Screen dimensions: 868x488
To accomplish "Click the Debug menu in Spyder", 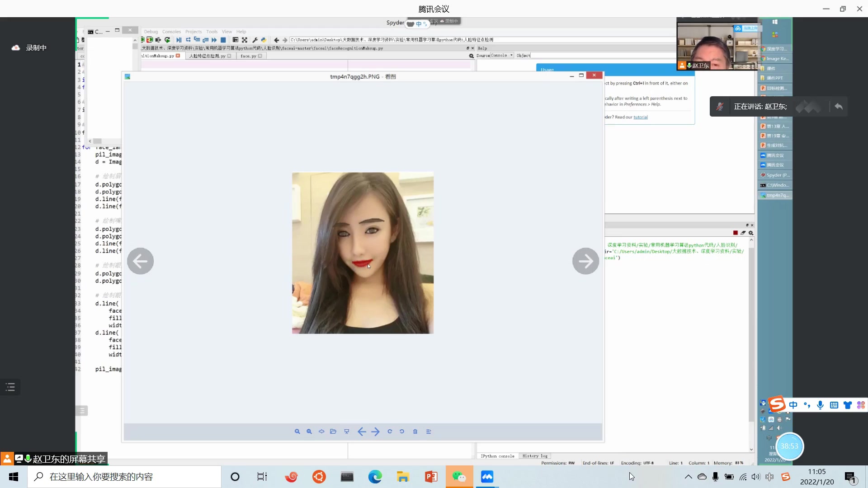I will pos(151,31).
